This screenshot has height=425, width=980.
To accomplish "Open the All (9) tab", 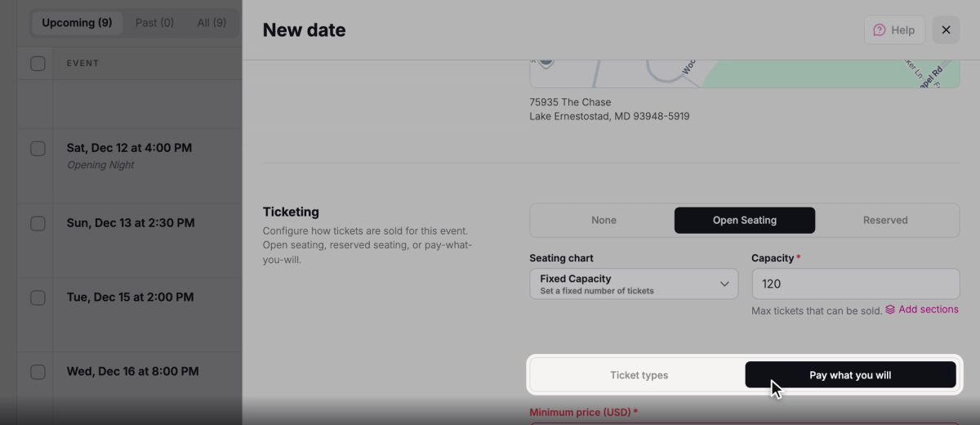I will pos(212,23).
